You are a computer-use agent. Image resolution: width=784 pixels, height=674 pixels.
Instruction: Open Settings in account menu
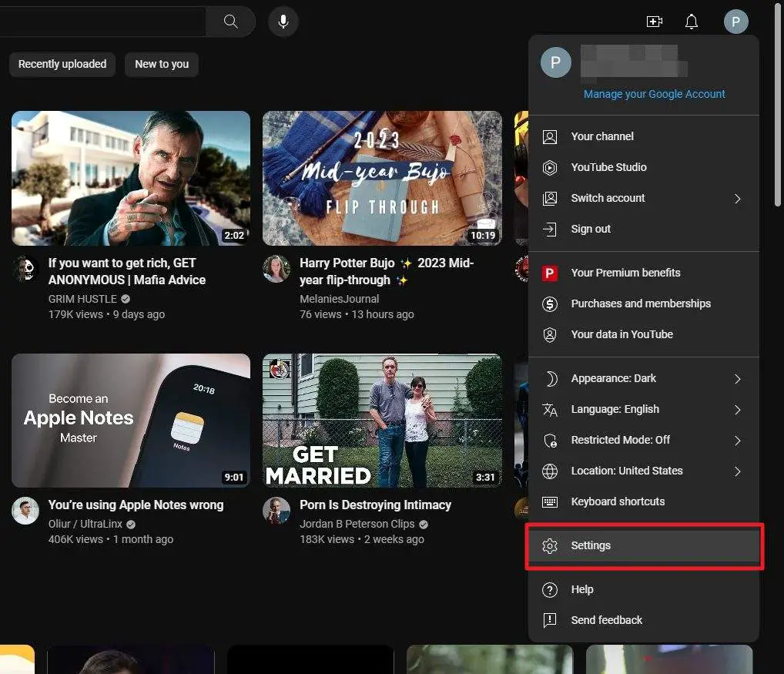[644, 546]
